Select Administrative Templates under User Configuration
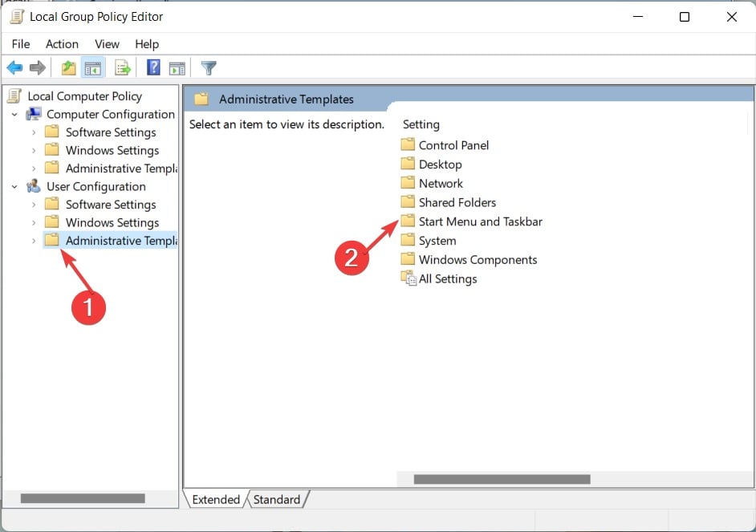Viewport: 756px width, 532px height. tap(121, 241)
